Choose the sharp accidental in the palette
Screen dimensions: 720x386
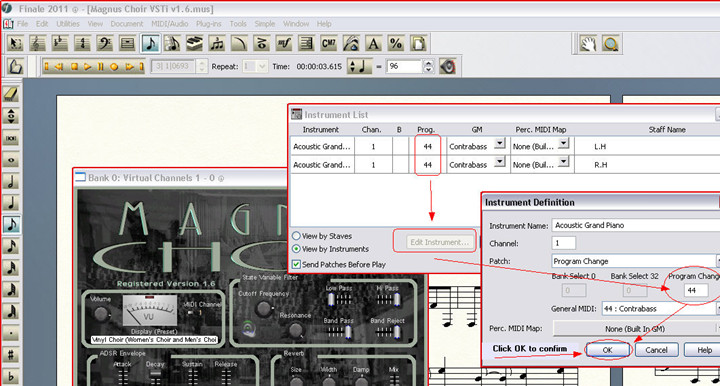tap(11, 355)
